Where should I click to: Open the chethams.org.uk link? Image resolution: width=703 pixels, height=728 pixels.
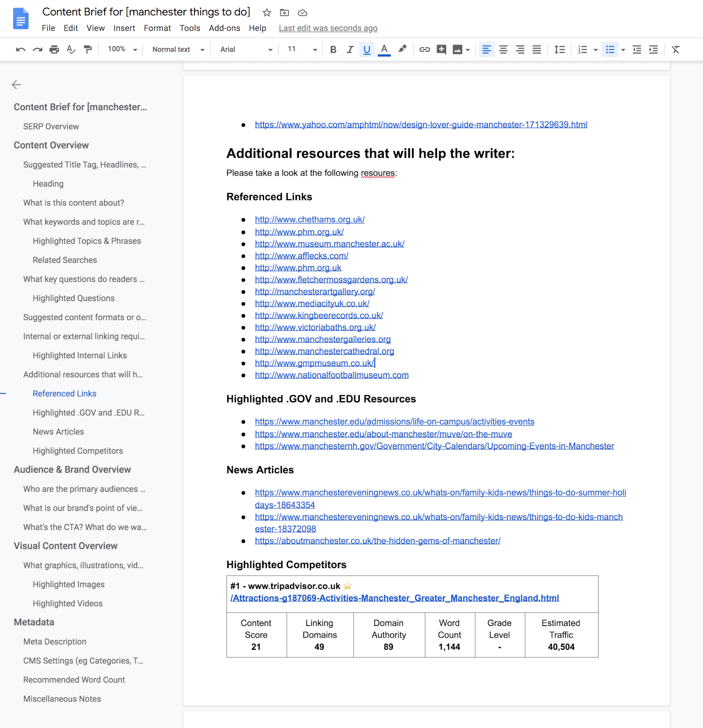tap(309, 220)
